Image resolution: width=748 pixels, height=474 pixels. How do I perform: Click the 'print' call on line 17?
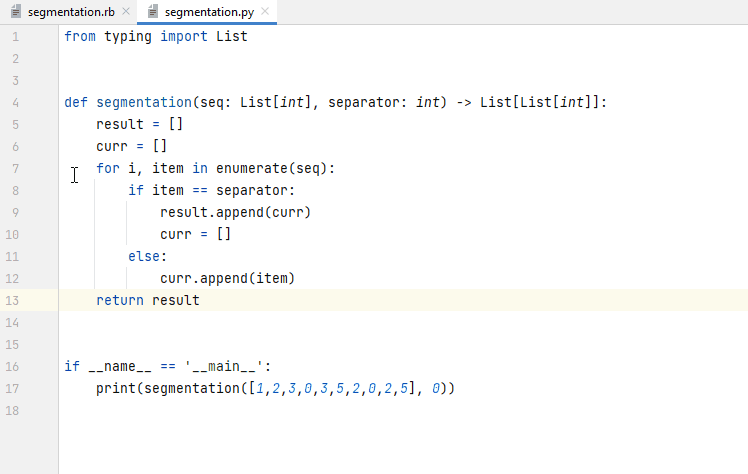pos(116,388)
